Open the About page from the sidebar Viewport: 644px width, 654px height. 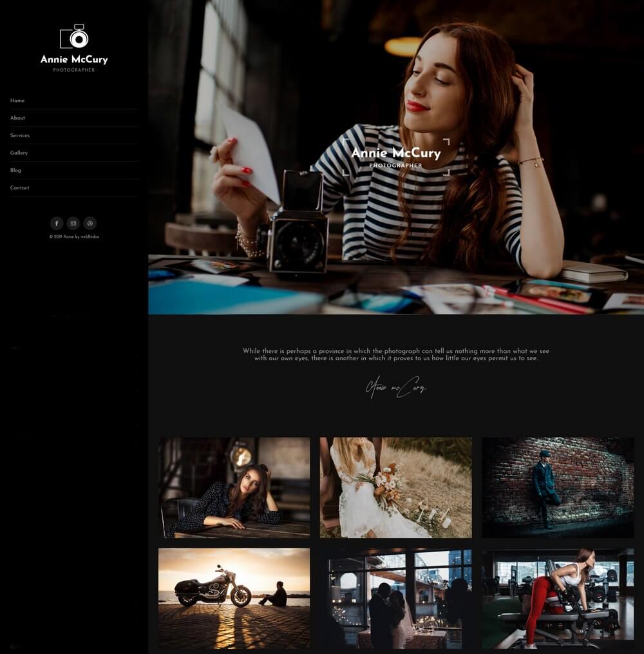pyautogui.click(x=18, y=118)
